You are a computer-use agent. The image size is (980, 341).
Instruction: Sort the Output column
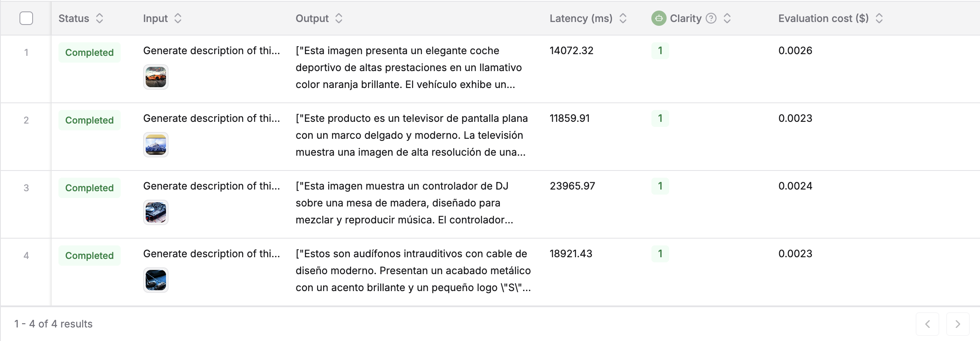338,18
